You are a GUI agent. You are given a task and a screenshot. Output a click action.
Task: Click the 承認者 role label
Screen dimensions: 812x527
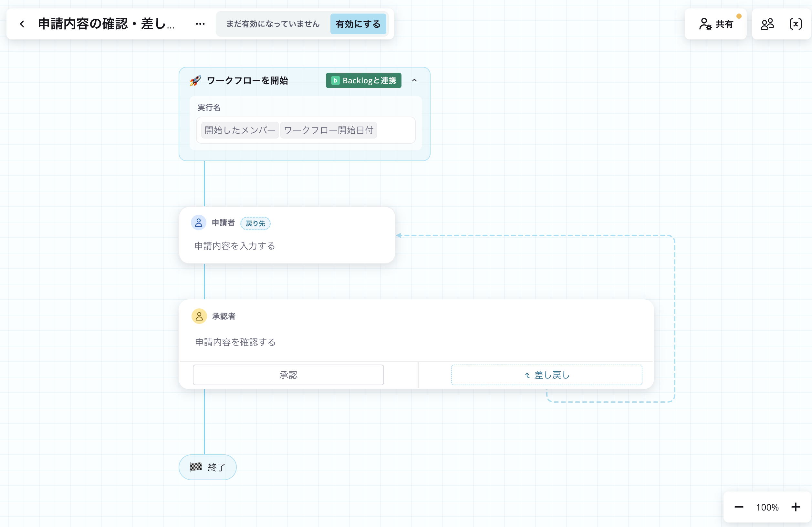[224, 316]
